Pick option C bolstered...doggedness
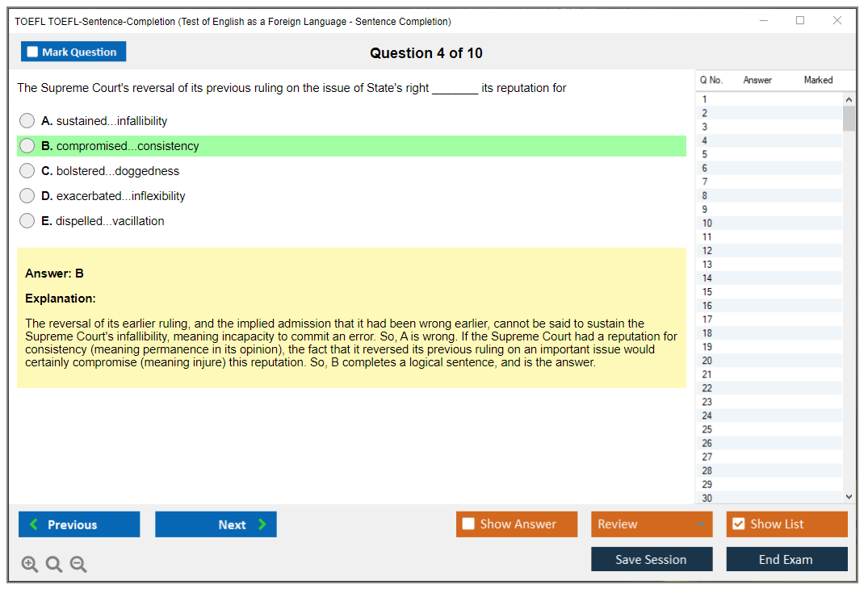868x593 pixels. [x=27, y=171]
